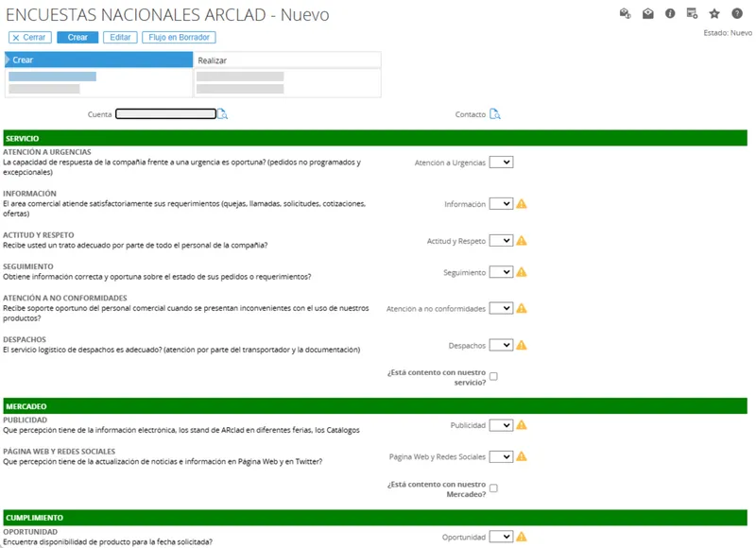Click the blue Crear button
This screenshot has height=548, width=756.
[x=77, y=37]
